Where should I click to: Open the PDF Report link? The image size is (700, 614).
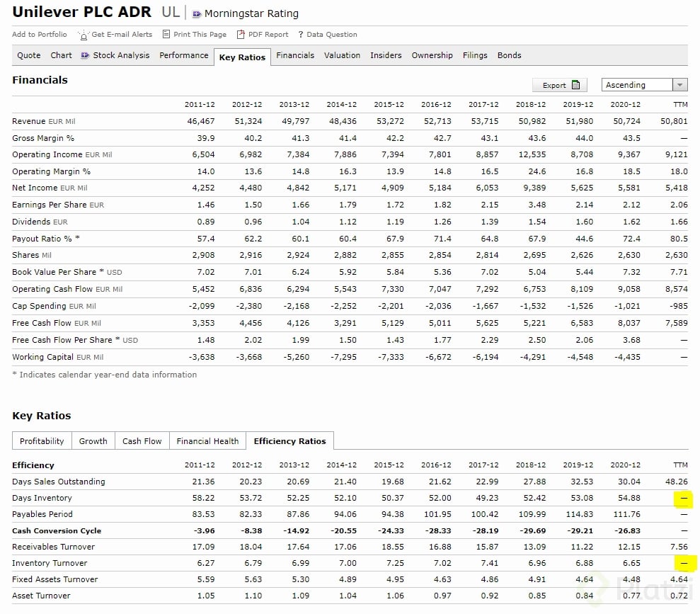point(268,35)
